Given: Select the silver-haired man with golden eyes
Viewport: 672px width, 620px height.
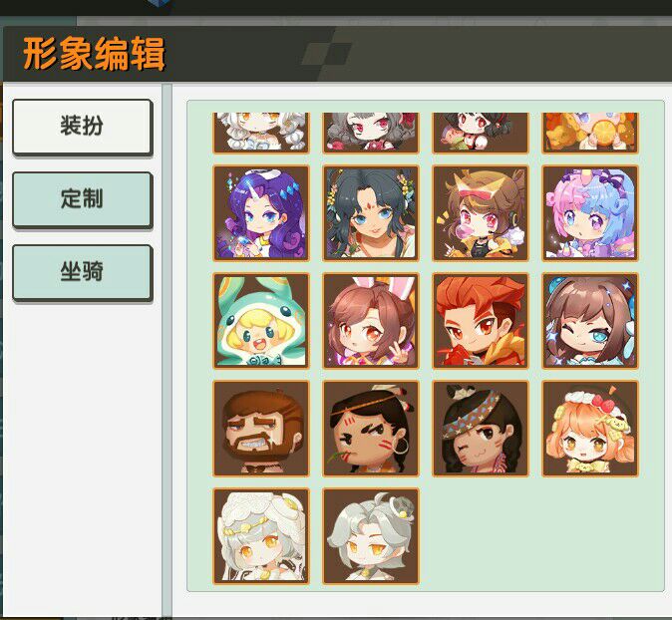Looking at the screenshot, I should (x=371, y=536).
